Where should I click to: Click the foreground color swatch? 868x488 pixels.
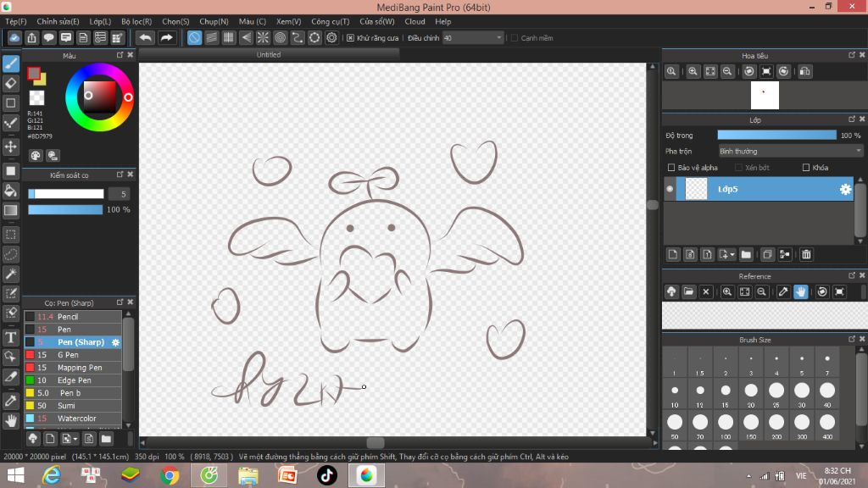click(x=34, y=74)
